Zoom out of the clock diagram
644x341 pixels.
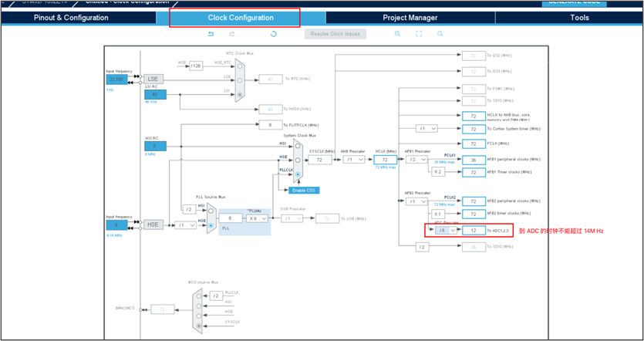point(440,34)
